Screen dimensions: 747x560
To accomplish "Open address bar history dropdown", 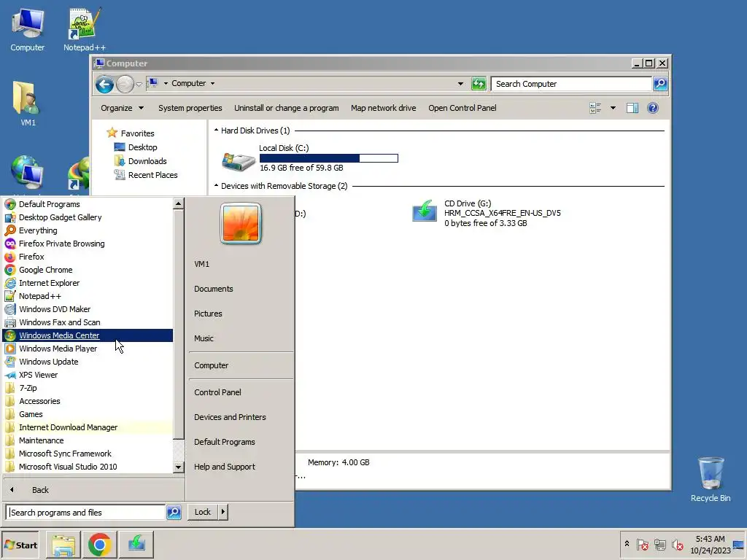I will [460, 84].
